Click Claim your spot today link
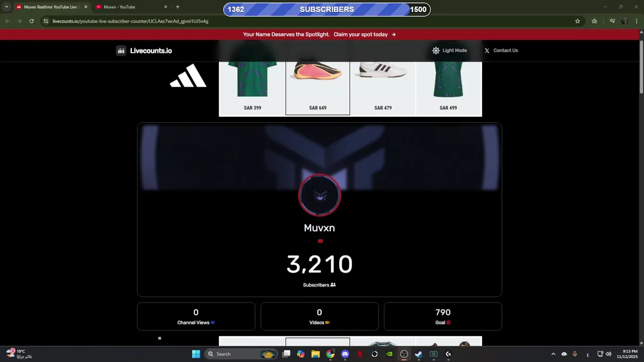The width and height of the screenshot is (644, 362). point(364,35)
